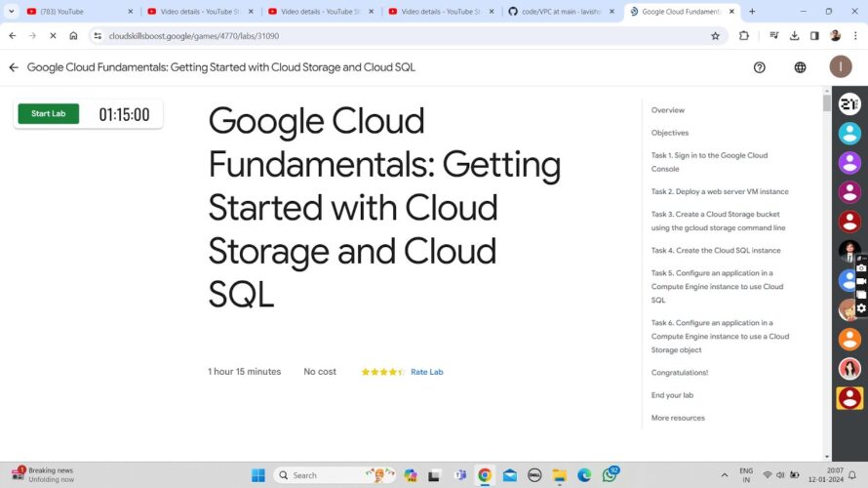Screen dimensions: 868x488
Task: Click the Rate Lab link
Action: [x=427, y=372]
